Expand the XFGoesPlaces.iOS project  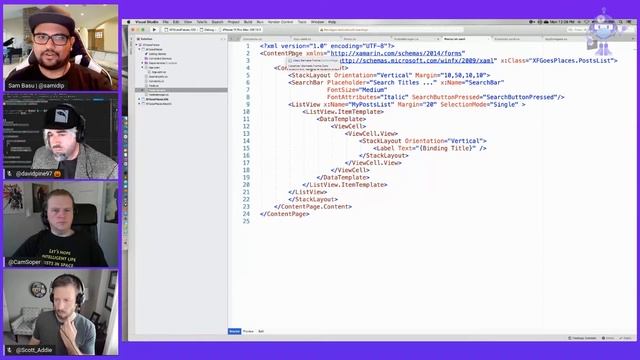coord(140,99)
